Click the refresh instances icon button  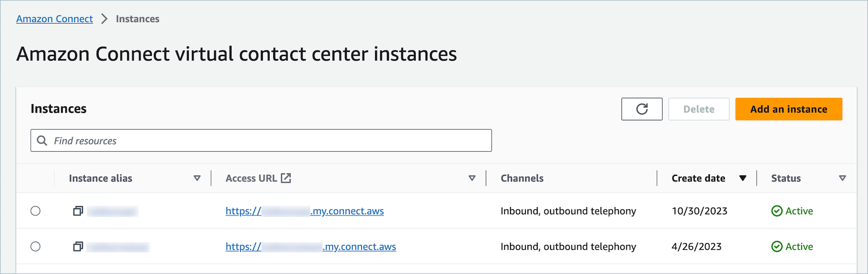pyautogui.click(x=642, y=109)
